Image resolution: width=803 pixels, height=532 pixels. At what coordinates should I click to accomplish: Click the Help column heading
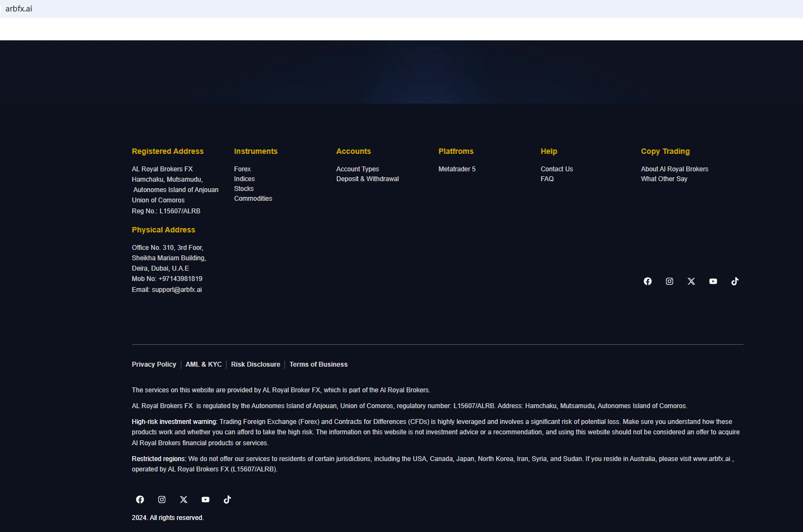[549, 151]
